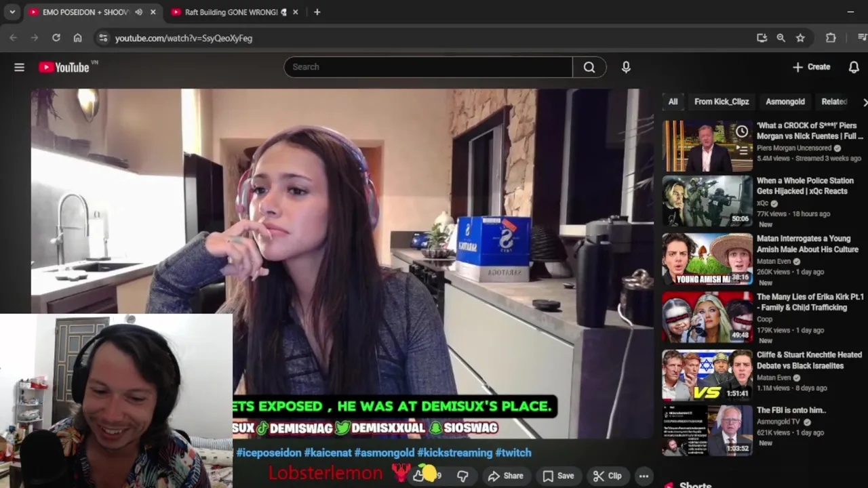This screenshot has height=488, width=868.
Task: Click the #twitch hashtag
Action: click(x=513, y=453)
